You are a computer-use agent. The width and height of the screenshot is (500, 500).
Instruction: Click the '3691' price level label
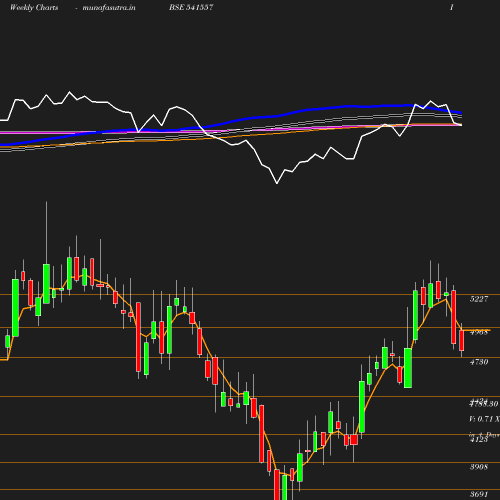tap(479, 494)
